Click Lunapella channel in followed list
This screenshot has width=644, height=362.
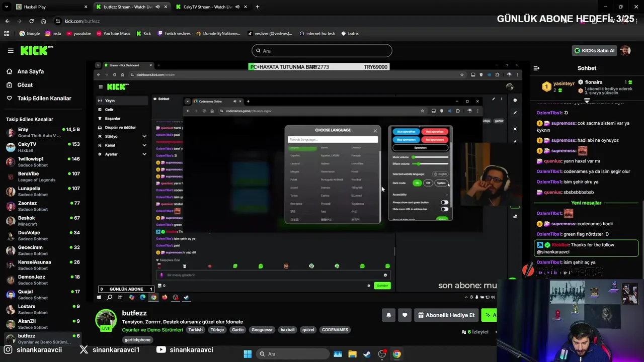click(43, 192)
